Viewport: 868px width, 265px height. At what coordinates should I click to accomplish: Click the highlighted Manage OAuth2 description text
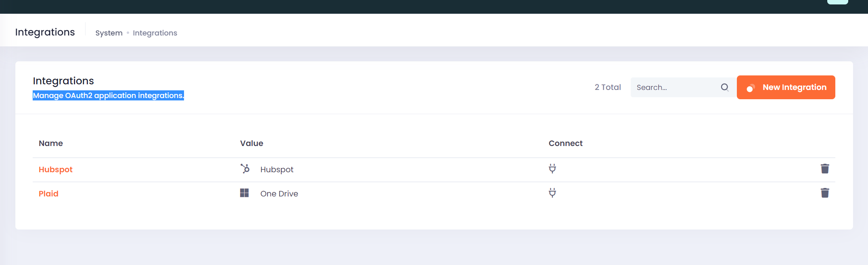click(108, 96)
